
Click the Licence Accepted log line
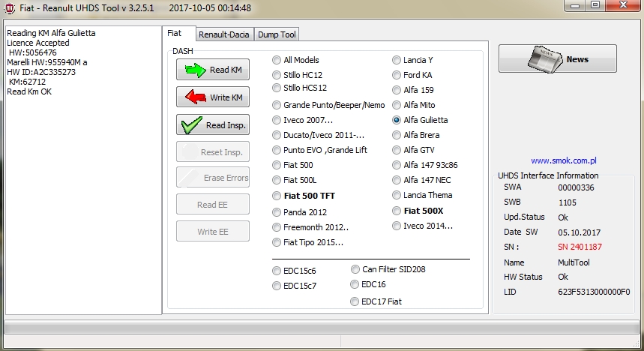37,43
